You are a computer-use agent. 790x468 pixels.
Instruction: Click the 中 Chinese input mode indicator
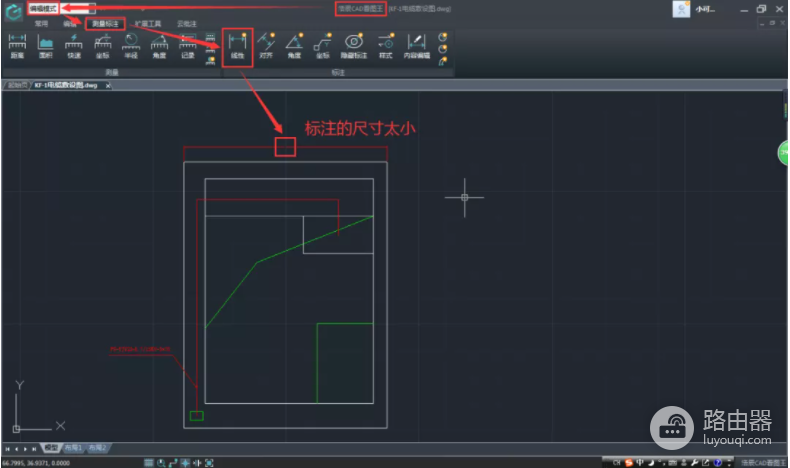coord(639,462)
